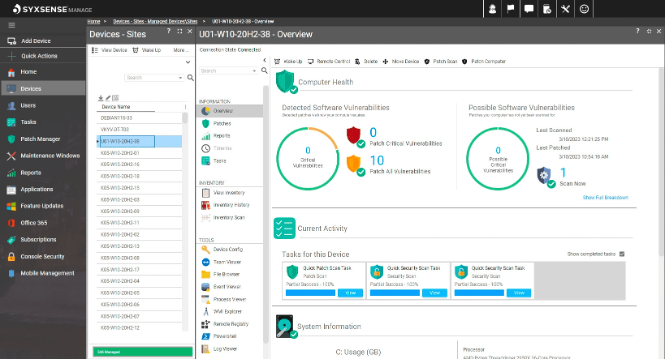Click Patch Critical Vulnerabilities
Image resolution: width=666 pixels, height=360 pixels.
click(x=406, y=143)
